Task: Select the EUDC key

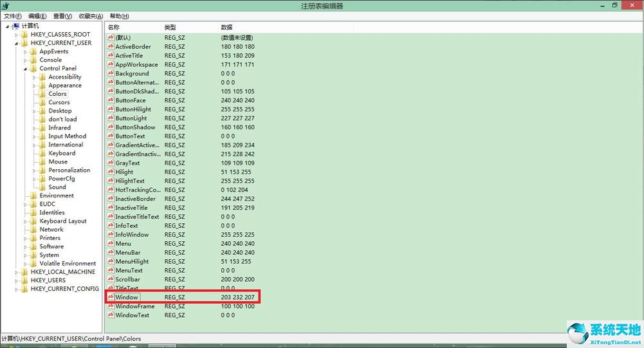Action: 47,204
